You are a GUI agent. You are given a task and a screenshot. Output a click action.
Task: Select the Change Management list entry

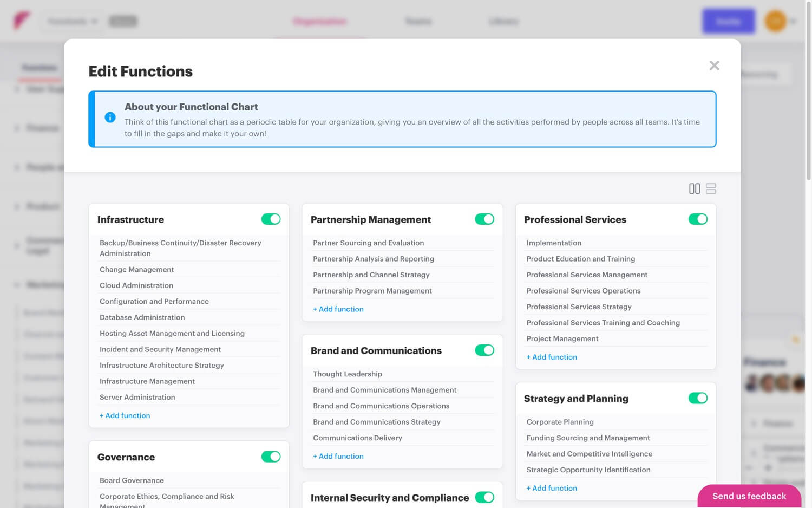[136, 269]
